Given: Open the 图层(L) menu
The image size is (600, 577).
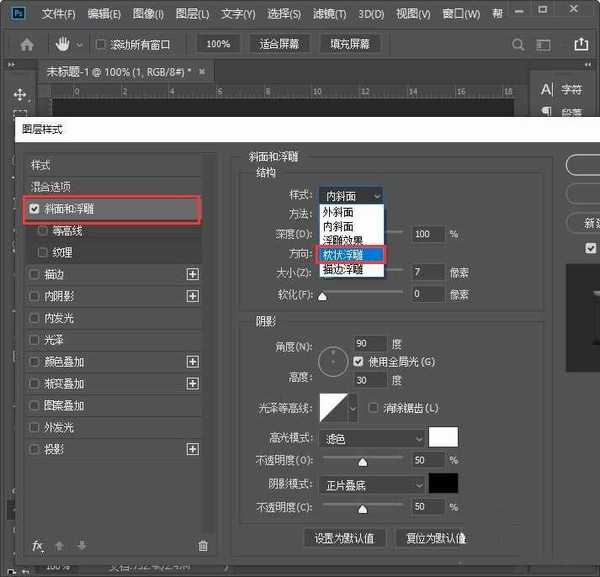Looking at the screenshot, I should tap(194, 14).
